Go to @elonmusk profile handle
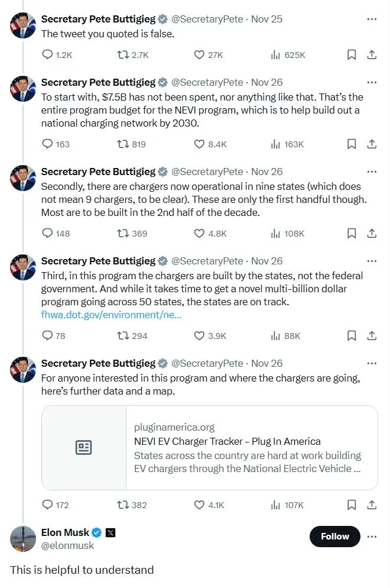The image size is (390, 588). tap(67, 545)
